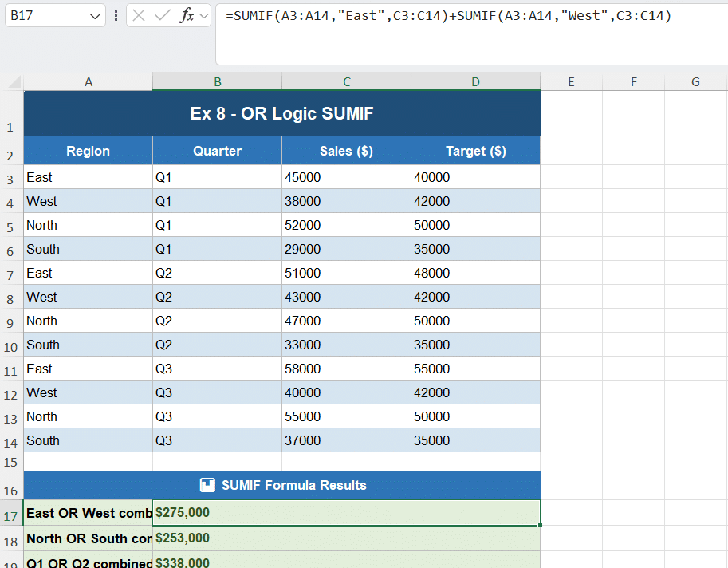Viewport: 728px width, 568px height.
Task: Click the vertical dots handle beside the Name Box
Action: click(x=116, y=14)
